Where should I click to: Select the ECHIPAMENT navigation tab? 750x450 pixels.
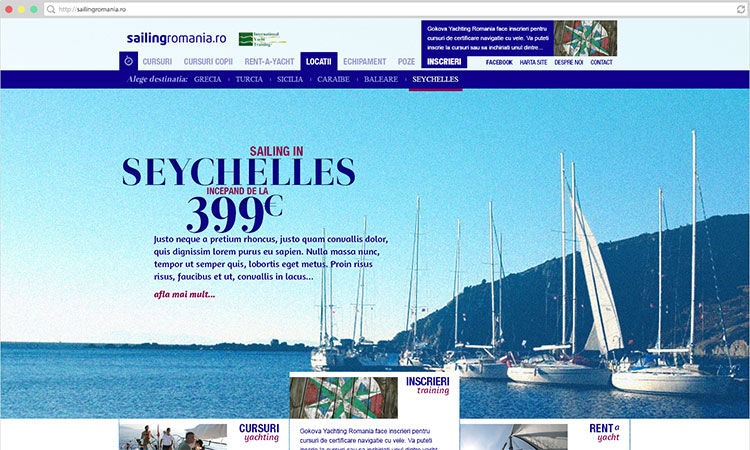click(x=364, y=62)
